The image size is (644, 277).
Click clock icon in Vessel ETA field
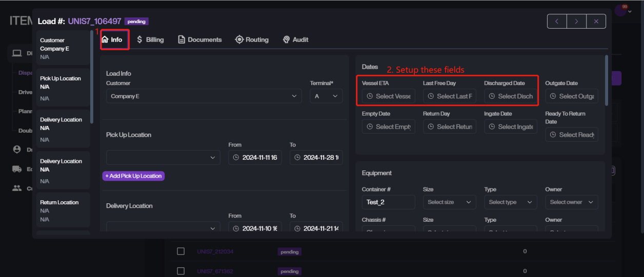point(370,96)
